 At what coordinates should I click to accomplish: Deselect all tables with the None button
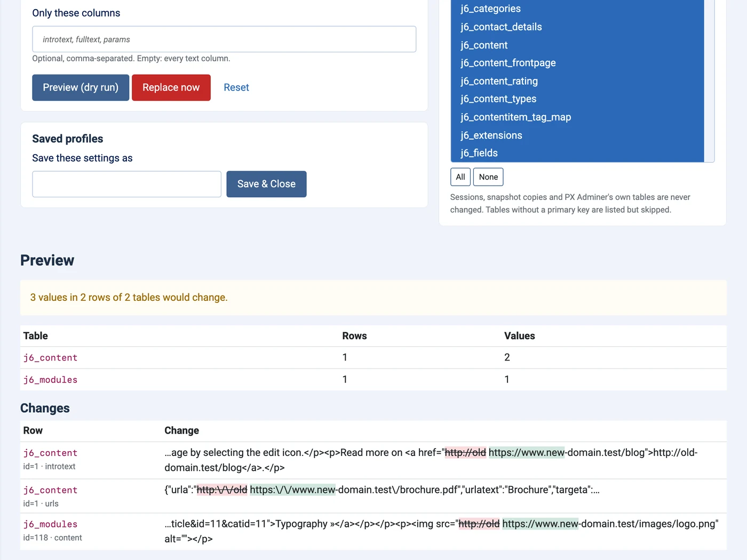[488, 177]
